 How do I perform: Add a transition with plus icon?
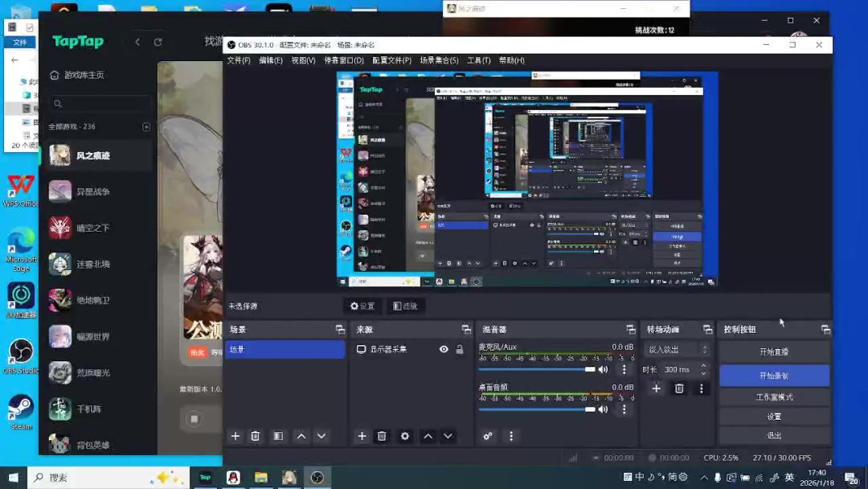pos(656,388)
